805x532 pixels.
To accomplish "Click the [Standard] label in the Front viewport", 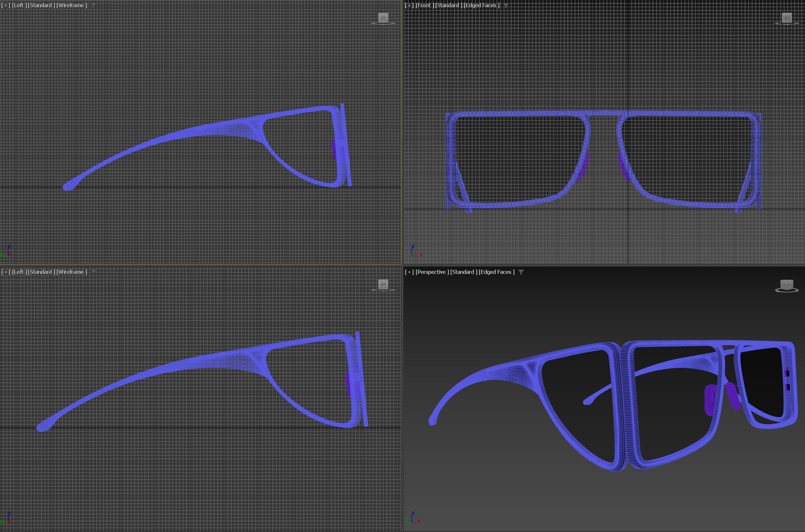I will pyautogui.click(x=448, y=6).
